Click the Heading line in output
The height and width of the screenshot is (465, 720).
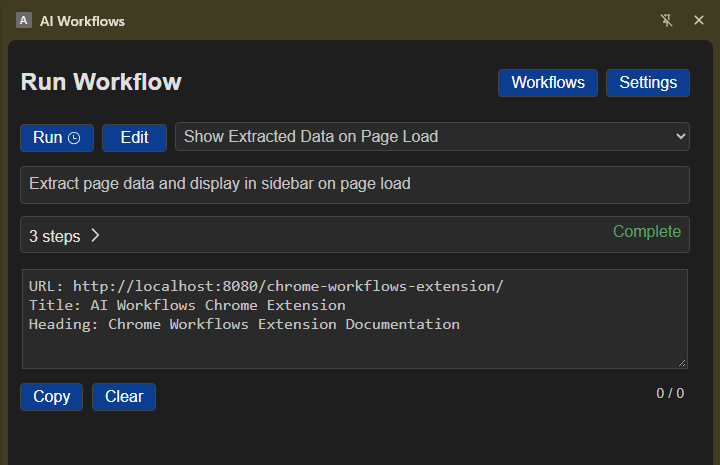(x=244, y=324)
